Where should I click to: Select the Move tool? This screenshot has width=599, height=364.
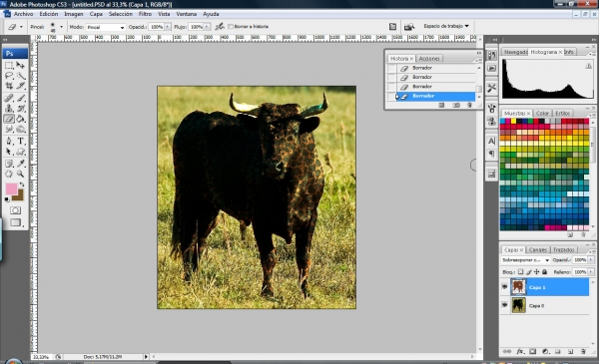click(21, 66)
